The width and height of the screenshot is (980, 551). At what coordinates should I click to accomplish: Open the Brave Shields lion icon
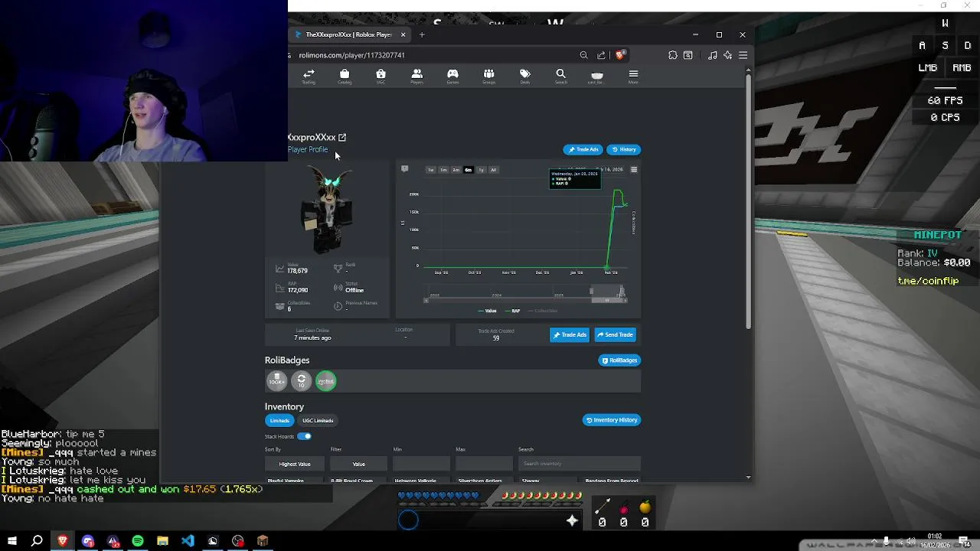coord(620,54)
